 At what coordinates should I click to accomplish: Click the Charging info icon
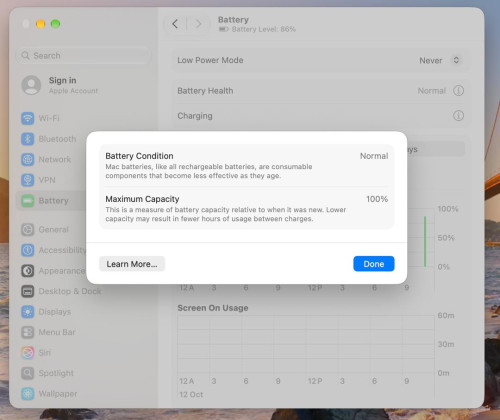point(458,116)
